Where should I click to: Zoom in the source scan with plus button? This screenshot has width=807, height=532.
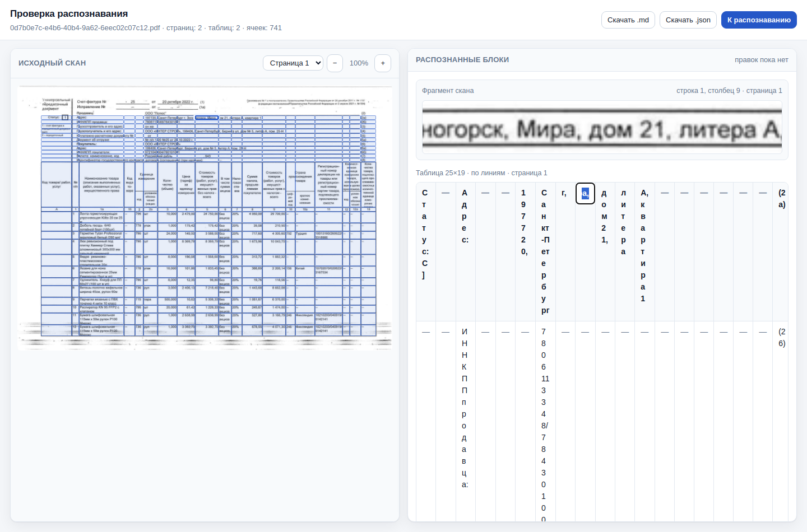tap(383, 63)
